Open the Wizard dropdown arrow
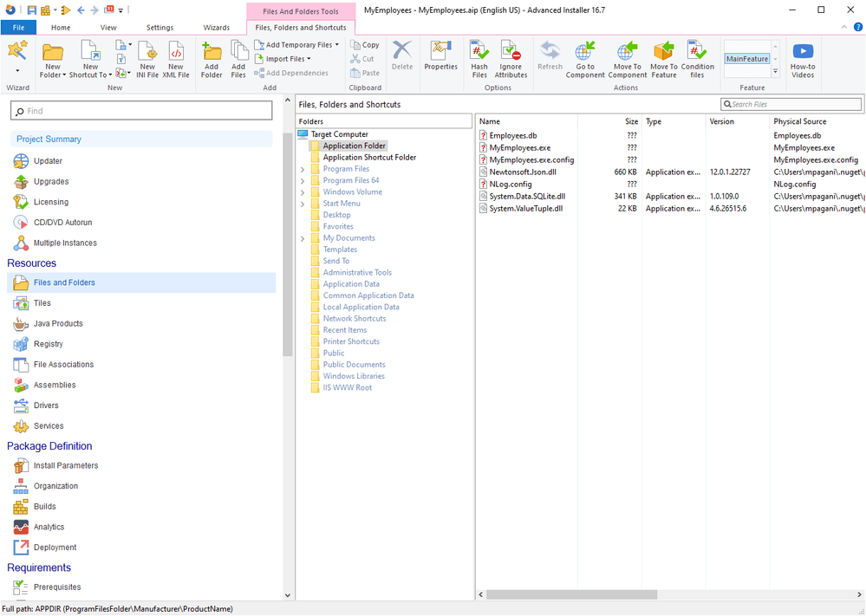The height and width of the screenshot is (616, 866). click(x=17, y=71)
